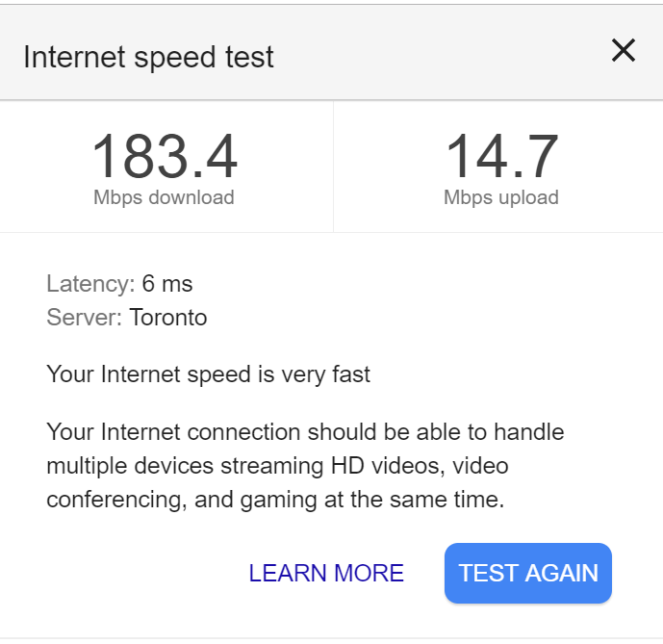Click the line mentioning streaming HD videos
The height and width of the screenshot is (644, 663).
point(277,466)
